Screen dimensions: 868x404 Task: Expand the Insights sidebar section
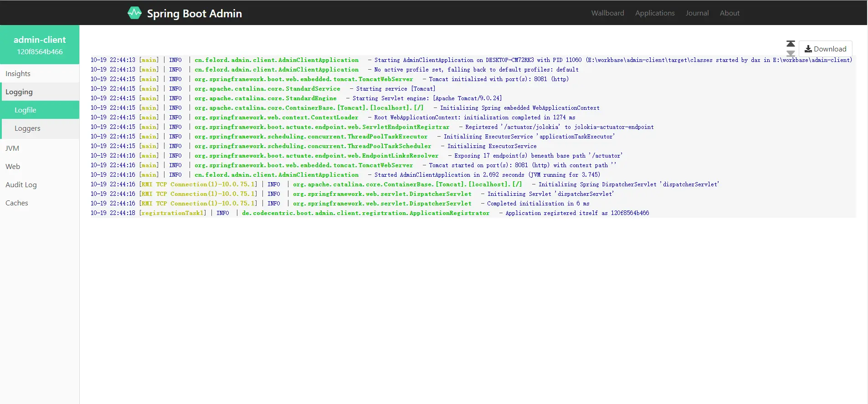pos(40,73)
